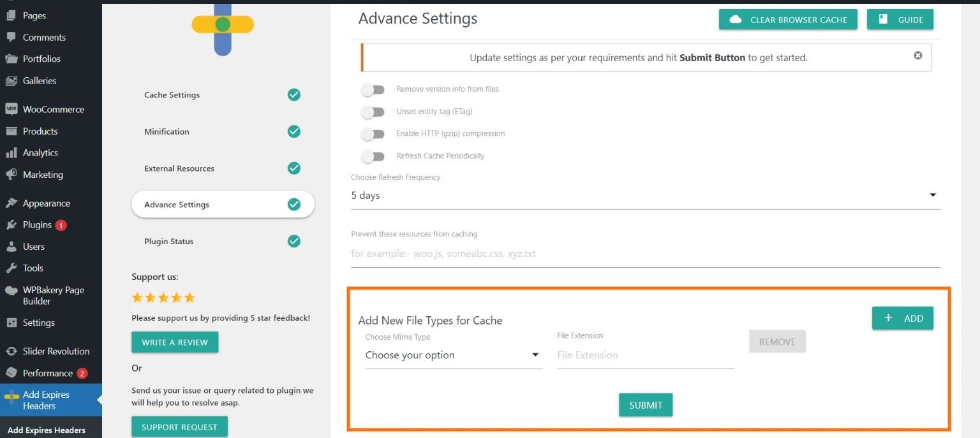Click the green Submit button

(x=645, y=405)
